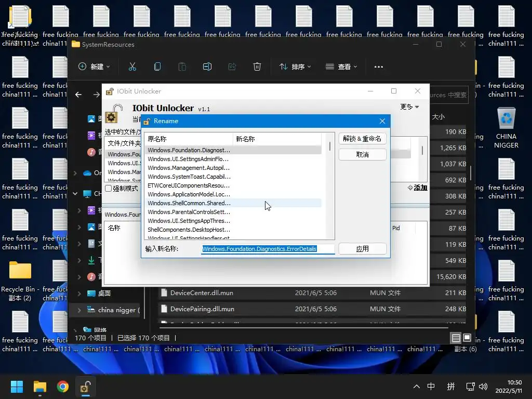Select Windows.ShellCommon.Shared… row
Screen dimensions: 532x399
pos(233,203)
